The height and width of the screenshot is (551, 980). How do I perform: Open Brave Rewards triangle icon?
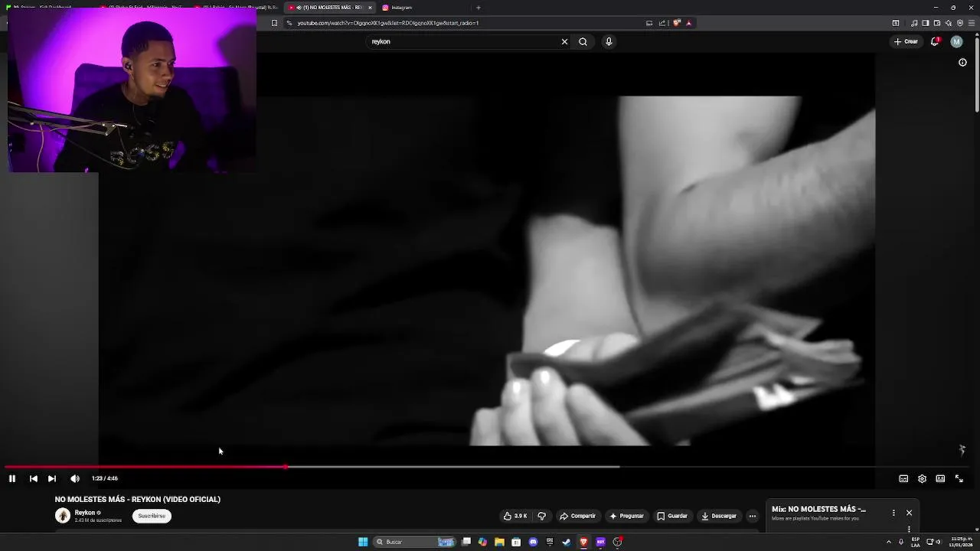[689, 23]
